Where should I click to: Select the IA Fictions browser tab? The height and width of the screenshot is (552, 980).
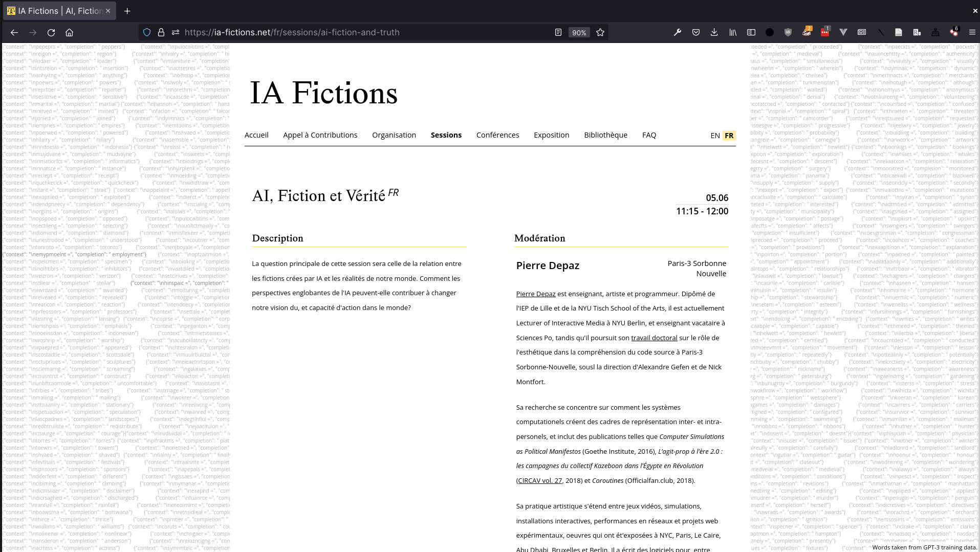(x=59, y=11)
